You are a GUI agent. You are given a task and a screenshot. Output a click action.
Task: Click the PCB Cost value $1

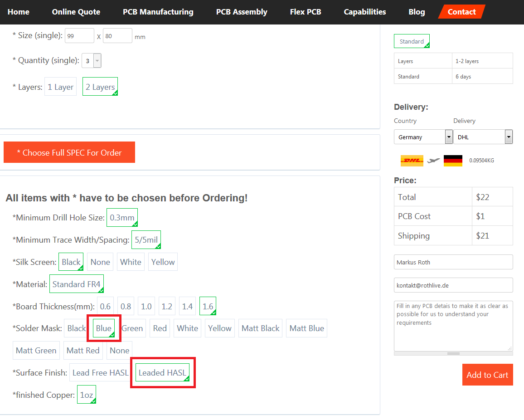point(480,216)
